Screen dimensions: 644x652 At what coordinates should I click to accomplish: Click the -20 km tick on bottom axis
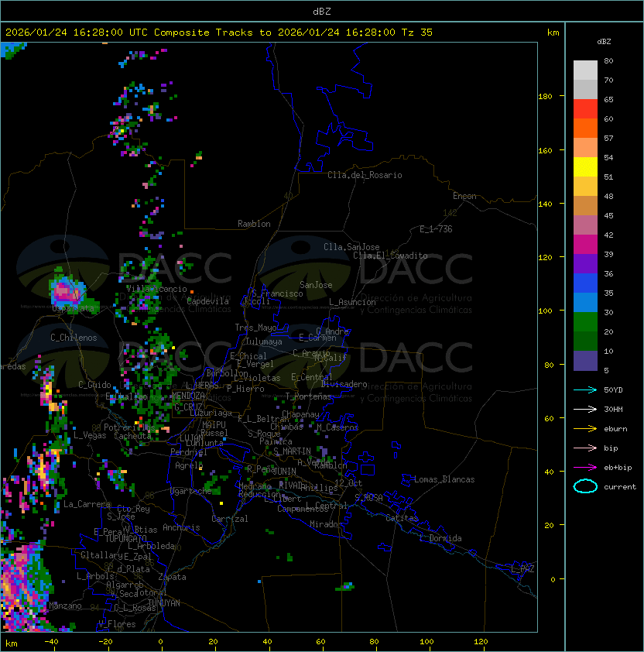(105, 642)
